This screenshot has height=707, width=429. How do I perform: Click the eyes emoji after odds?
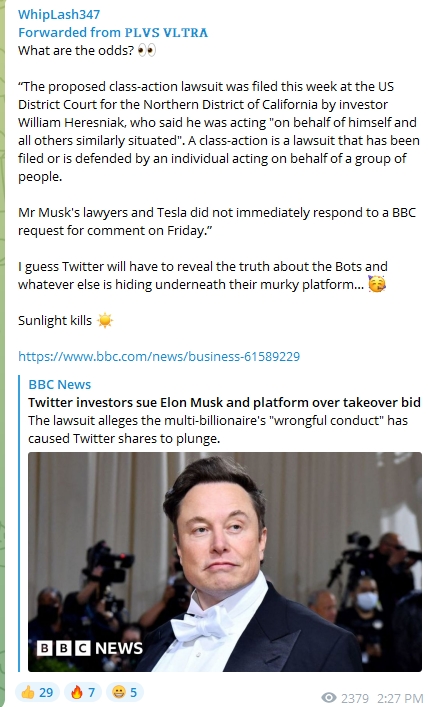click(x=147, y=50)
